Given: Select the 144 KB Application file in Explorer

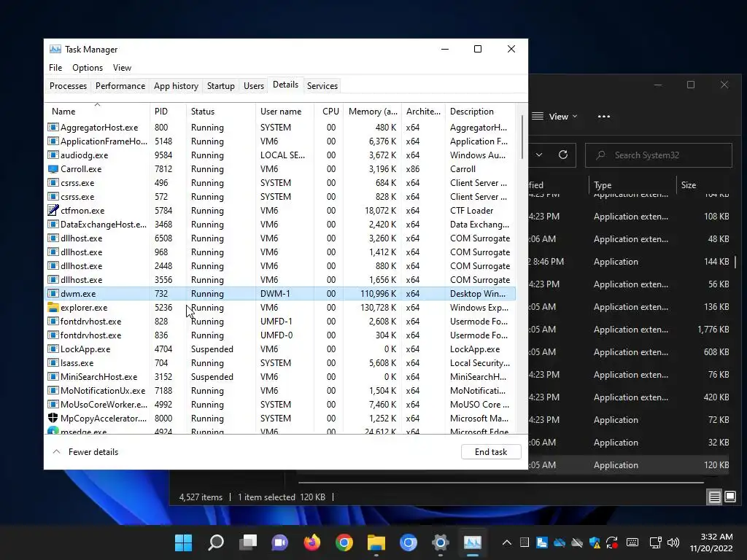Looking at the screenshot, I should click(x=630, y=262).
